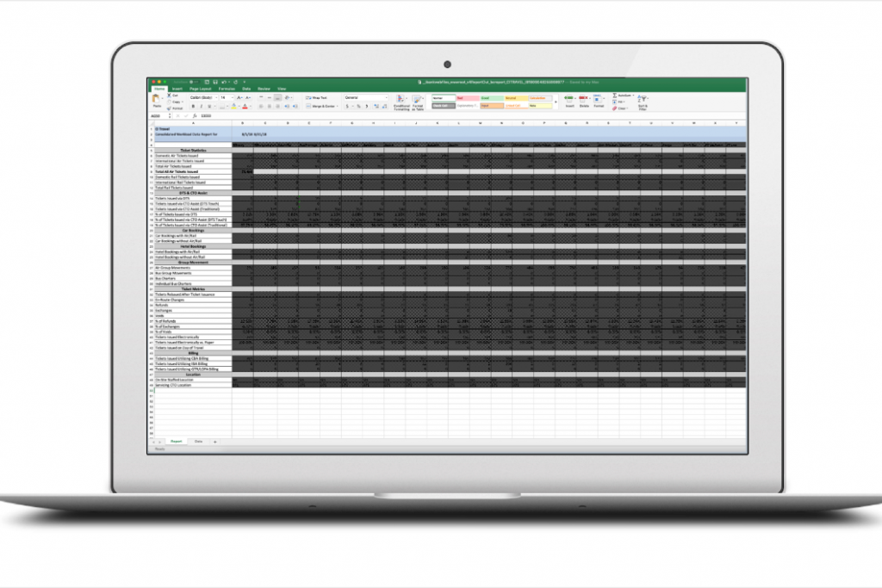Open the Formulas tab
This screenshot has height=588, width=882.
[227, 89]
